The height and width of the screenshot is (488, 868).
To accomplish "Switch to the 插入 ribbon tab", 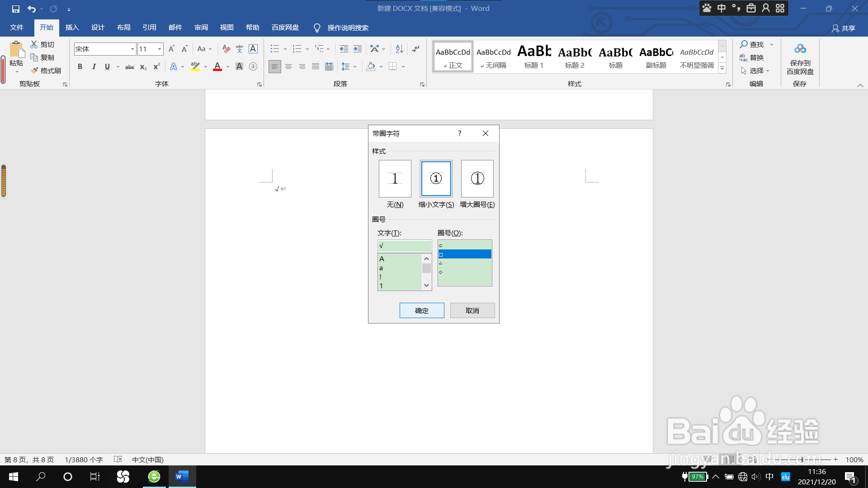I will 72,28.
